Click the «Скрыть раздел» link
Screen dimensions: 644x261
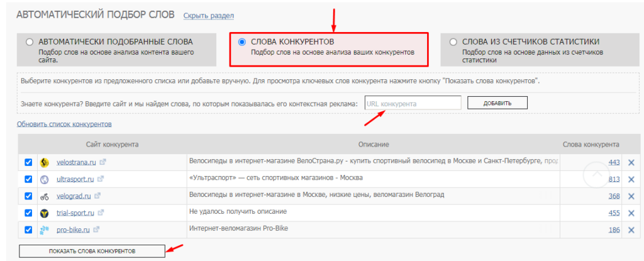point(209,16)
